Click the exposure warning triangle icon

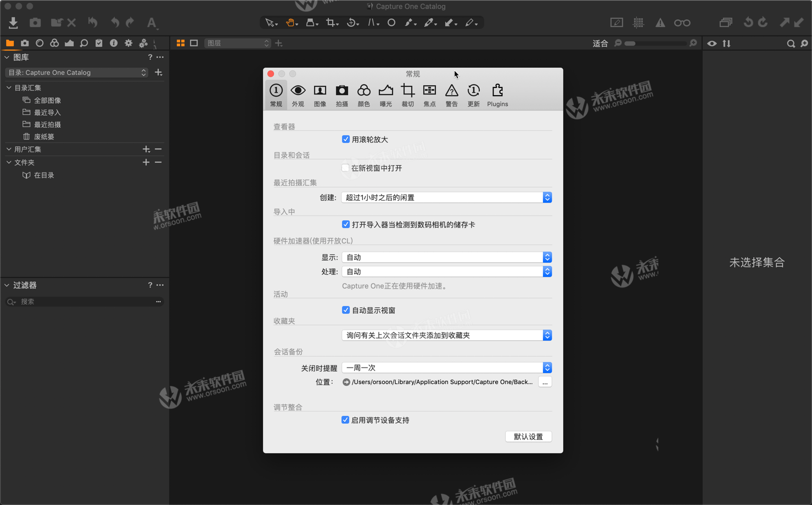(660, 23)
